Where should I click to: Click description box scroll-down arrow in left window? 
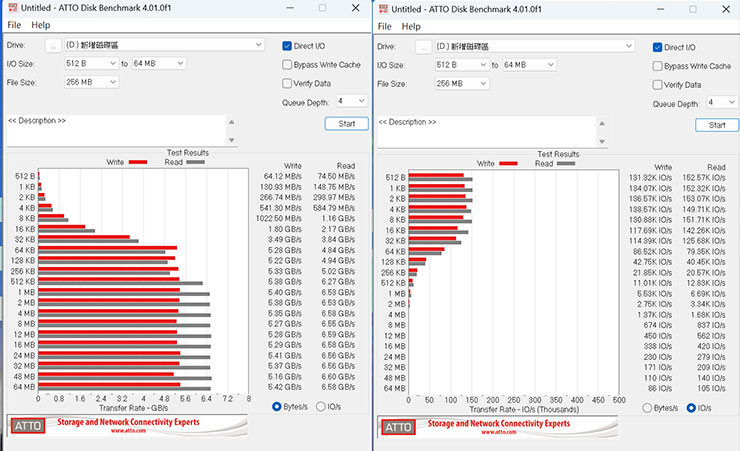pos(230,140)
